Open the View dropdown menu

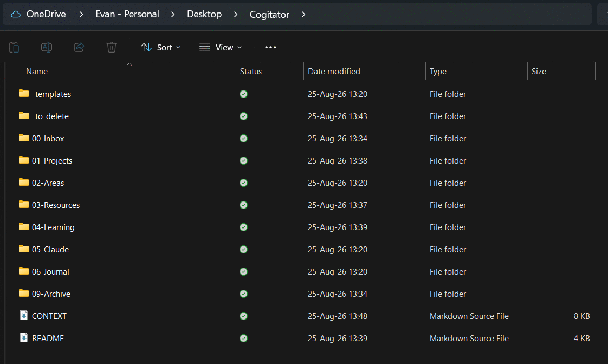click(x=221, y=47)
